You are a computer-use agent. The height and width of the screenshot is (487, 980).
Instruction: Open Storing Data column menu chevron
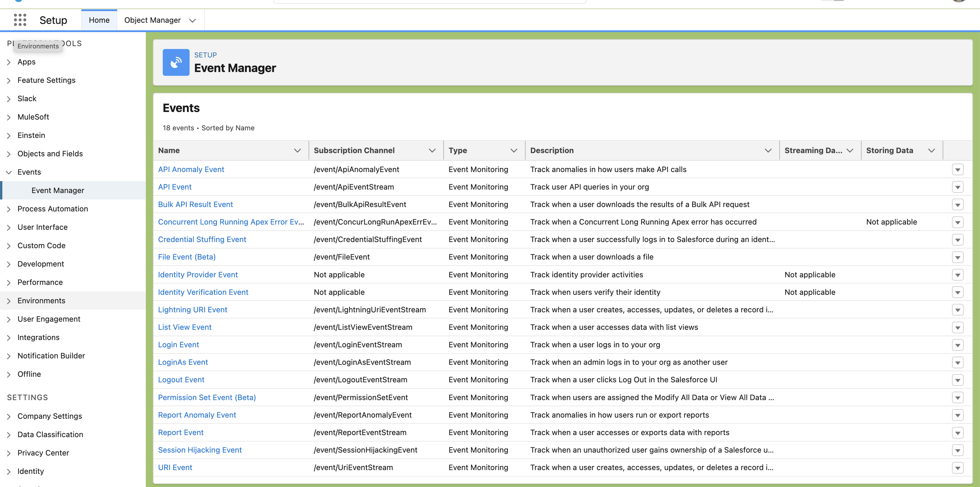click(931, 151)
